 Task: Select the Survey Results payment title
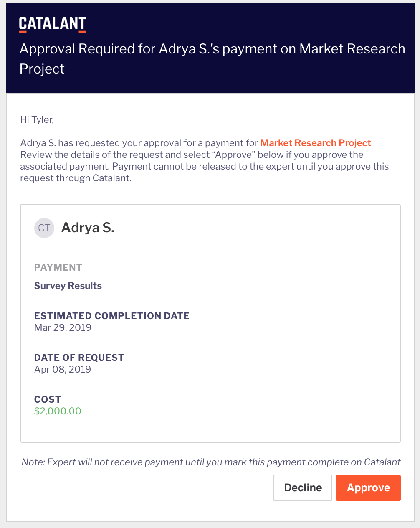point(68,286)
